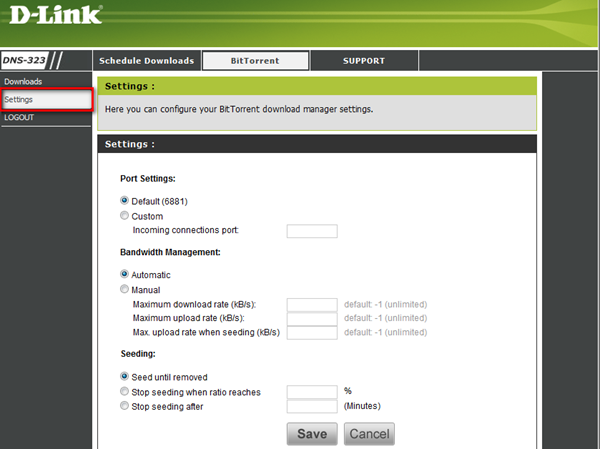This screenshot has height=449, width=600.
Task: Switch to the BitTorrent tab
Action: click(255, 60)
